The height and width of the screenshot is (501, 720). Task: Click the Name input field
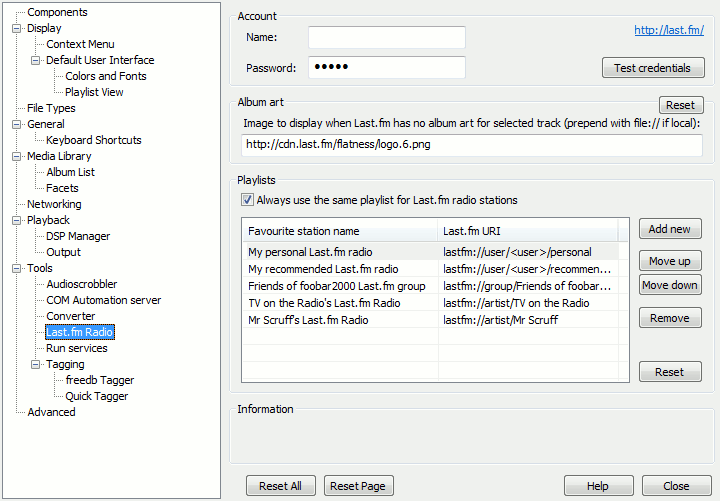[x=387, y=37]
